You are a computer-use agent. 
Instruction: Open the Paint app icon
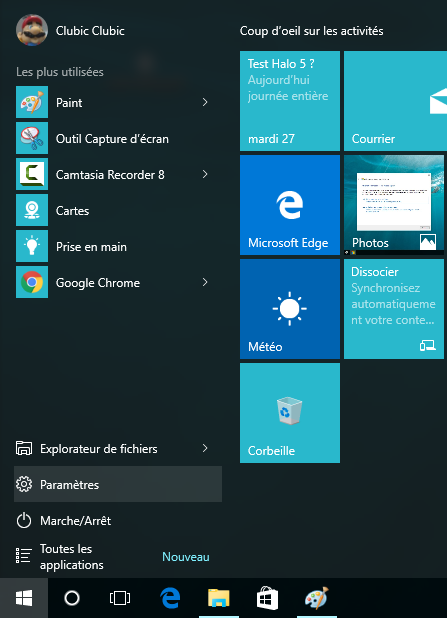click(32, 102)
